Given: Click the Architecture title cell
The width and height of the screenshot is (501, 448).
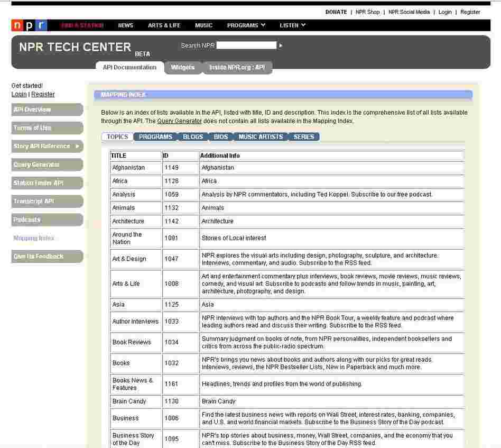Looking at the screenshot, I should click(136, 222).
